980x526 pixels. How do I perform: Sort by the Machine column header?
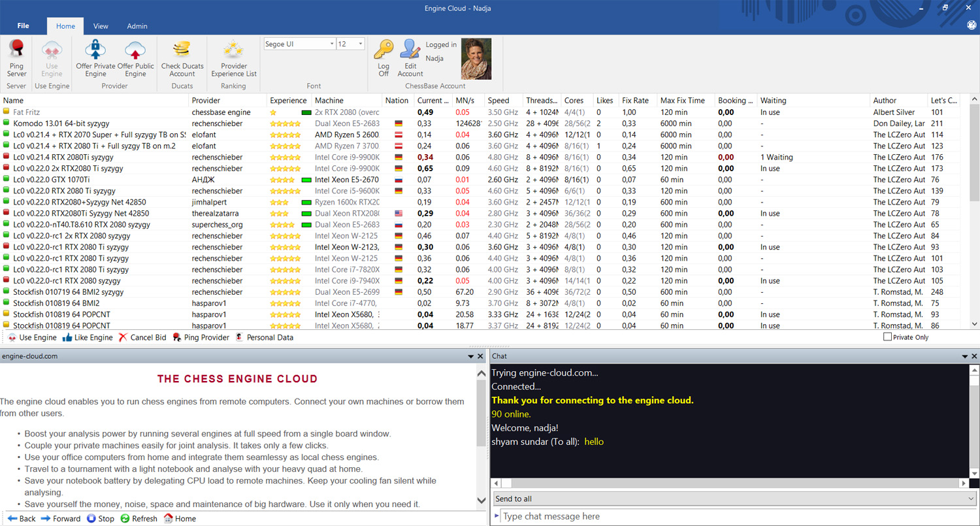click(347, 101)
